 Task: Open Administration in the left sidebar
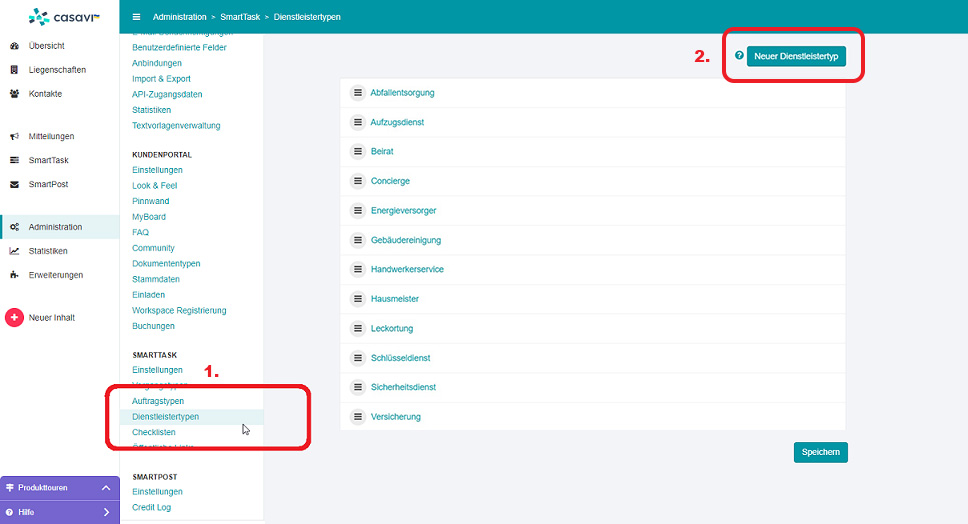point(55,227)
